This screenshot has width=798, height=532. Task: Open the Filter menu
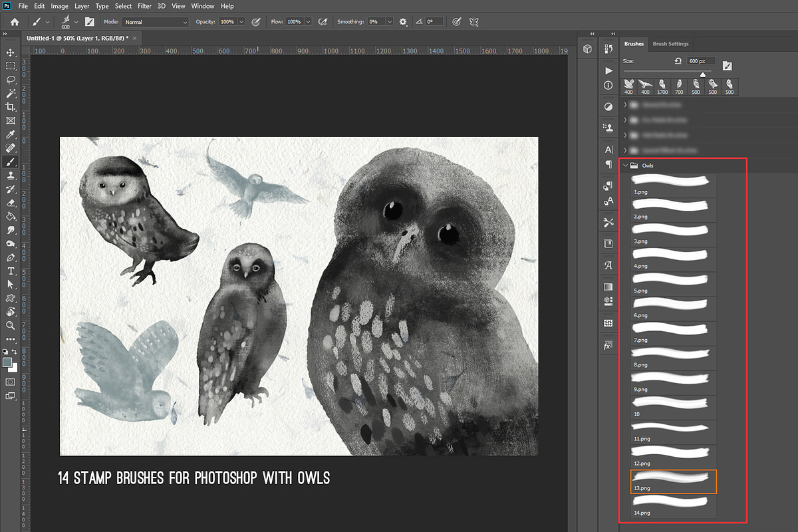pos(144,6)
